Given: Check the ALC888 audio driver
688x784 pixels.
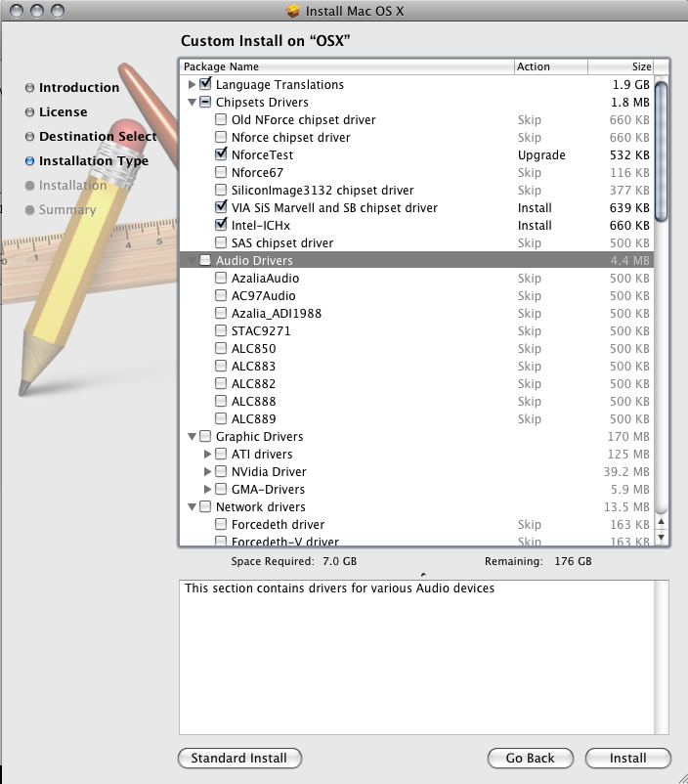Looking at the screenshot, I should click(x=221, y=402).
